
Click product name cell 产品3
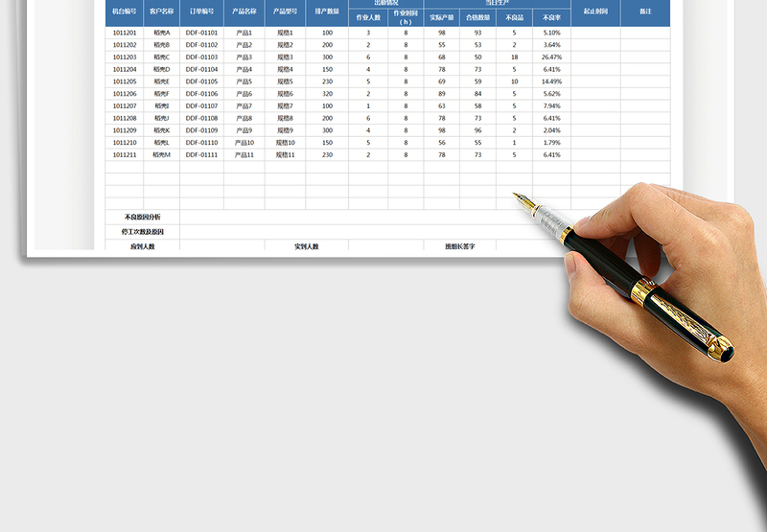tap(244, 58)
